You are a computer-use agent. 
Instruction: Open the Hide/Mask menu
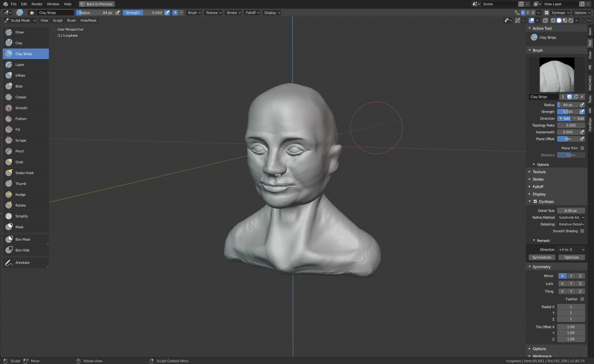[x=88, y=20]
